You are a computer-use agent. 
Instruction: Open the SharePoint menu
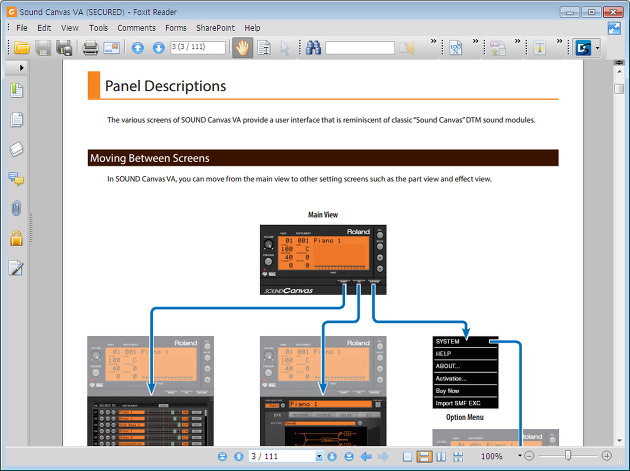[215, 28]
